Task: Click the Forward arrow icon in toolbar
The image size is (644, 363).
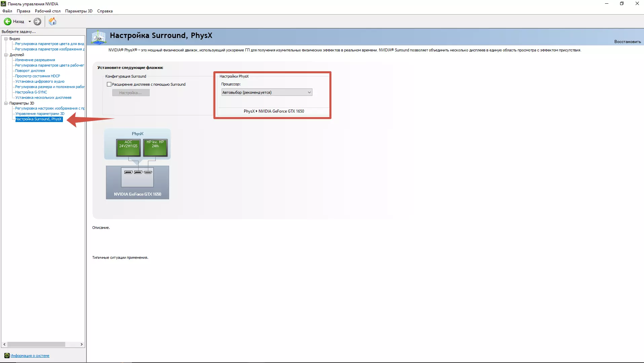Action: pyautogui.click(x=37, y=22)
